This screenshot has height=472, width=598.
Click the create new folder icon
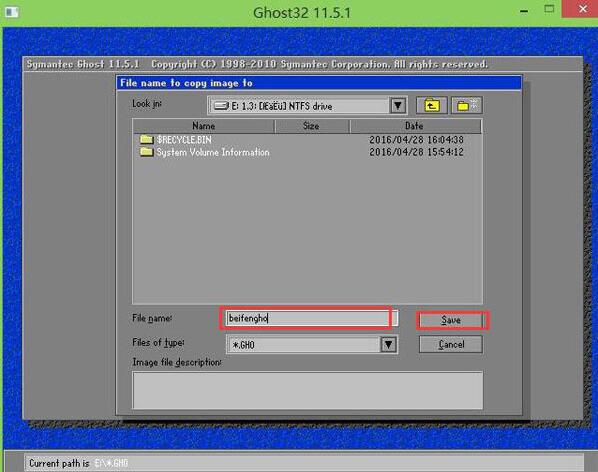(x=467, y=105)
